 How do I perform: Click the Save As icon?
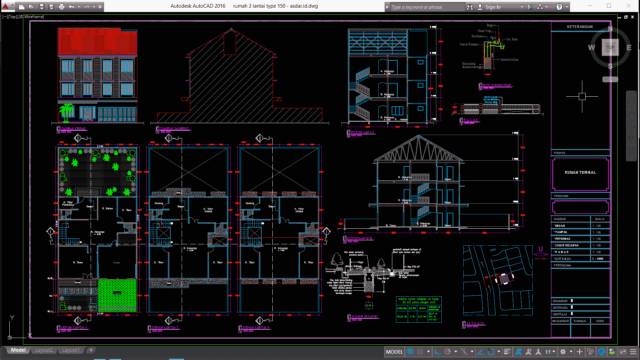[x=51, y=7]
